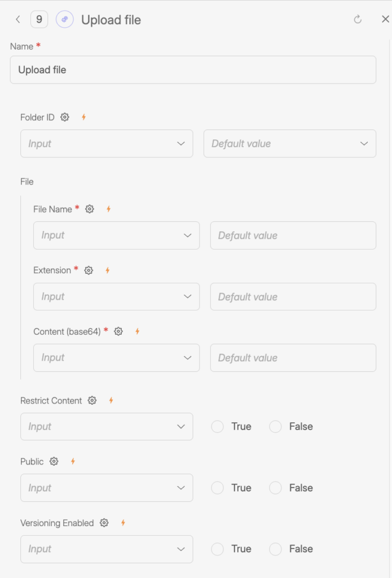Click the step number 9 badge
The image size is (392, 578).
[38, 19]
